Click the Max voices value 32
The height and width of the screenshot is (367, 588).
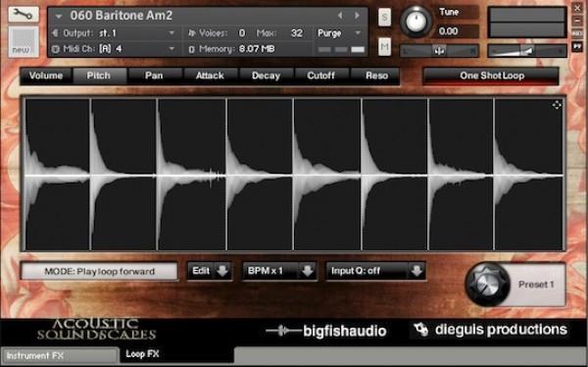[297, 33]
